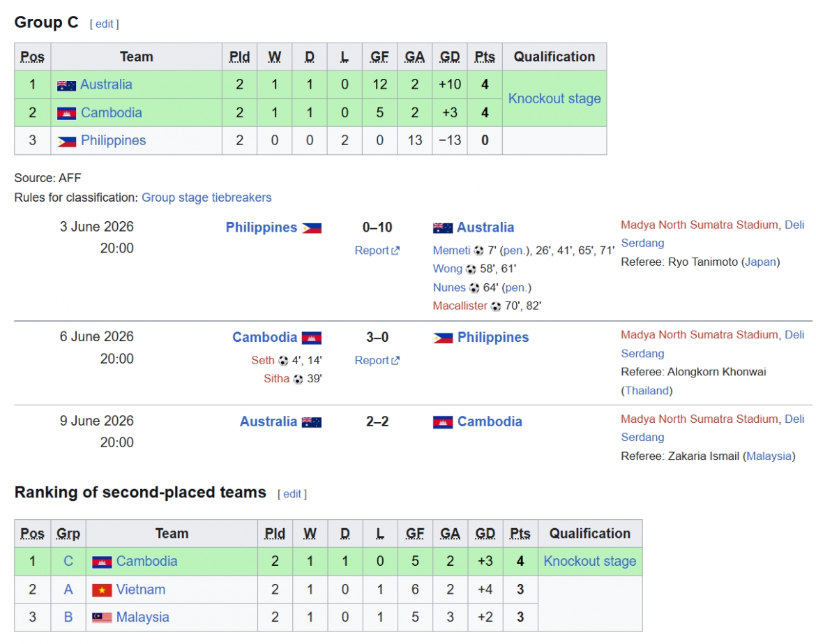
Task: Click the Australia flag icon in Group C table
Action: (66, 85)
